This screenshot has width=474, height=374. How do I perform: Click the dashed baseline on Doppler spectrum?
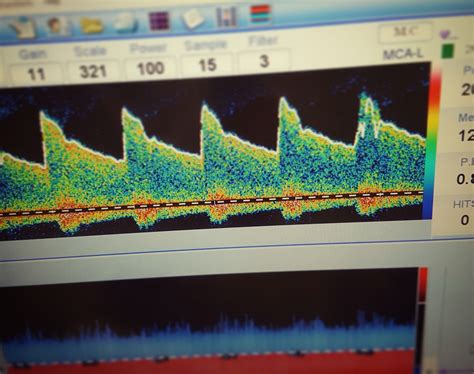213,203
